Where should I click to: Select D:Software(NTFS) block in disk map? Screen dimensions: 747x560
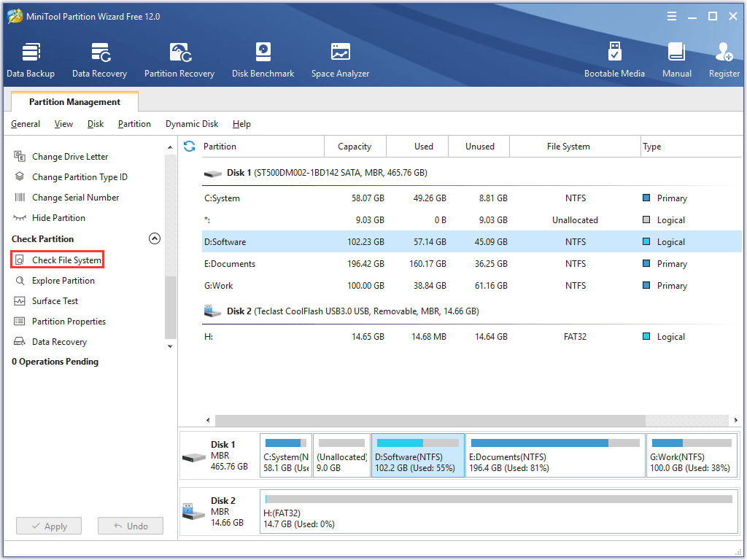point(418,455)
